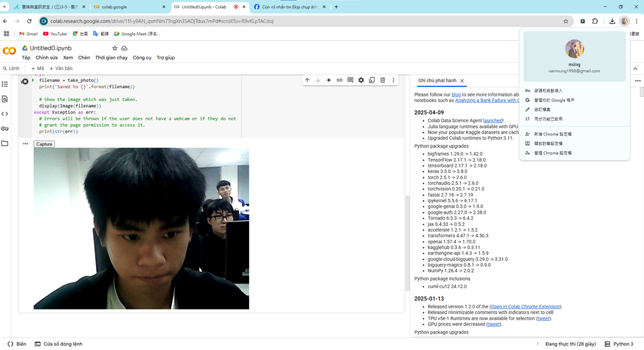Viewport: 644px width, 350px height.
Task: Expand output options ellipsis beside Capture
Action: (x=26, y=144)
